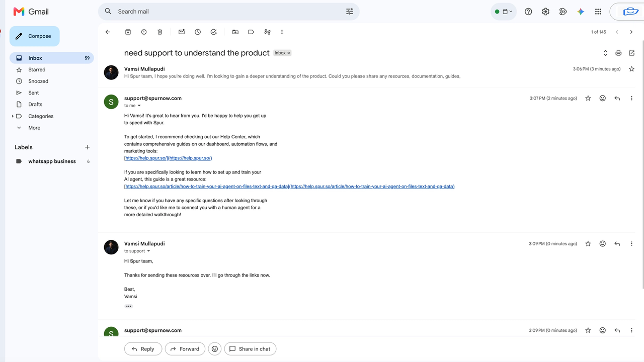Snooze this conversation

(x=198, y=32)
